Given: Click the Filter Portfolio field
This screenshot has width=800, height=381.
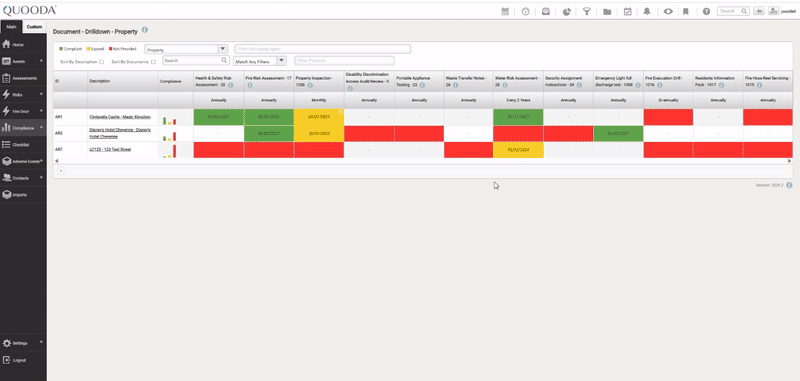Looking at the screenshot, I should [344, 61].
